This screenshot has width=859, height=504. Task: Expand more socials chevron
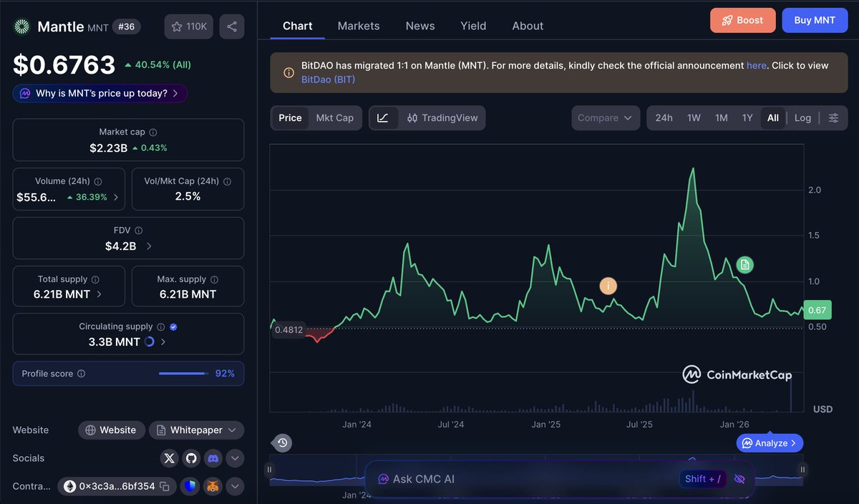[x=236, y=458]
